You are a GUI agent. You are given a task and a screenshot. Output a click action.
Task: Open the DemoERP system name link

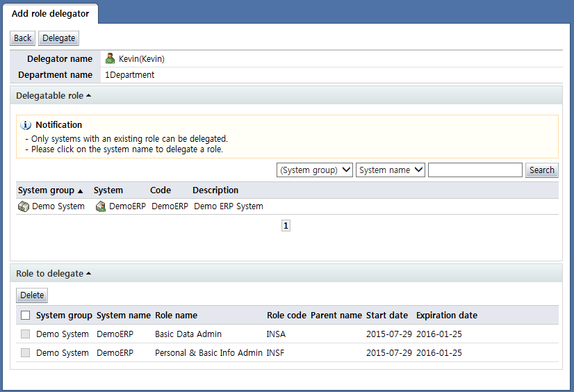(127, 206)
